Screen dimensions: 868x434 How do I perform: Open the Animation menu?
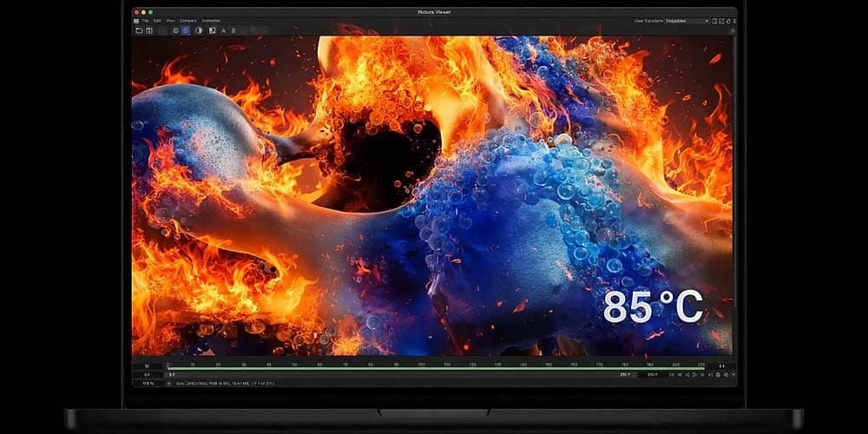(211, 20)
